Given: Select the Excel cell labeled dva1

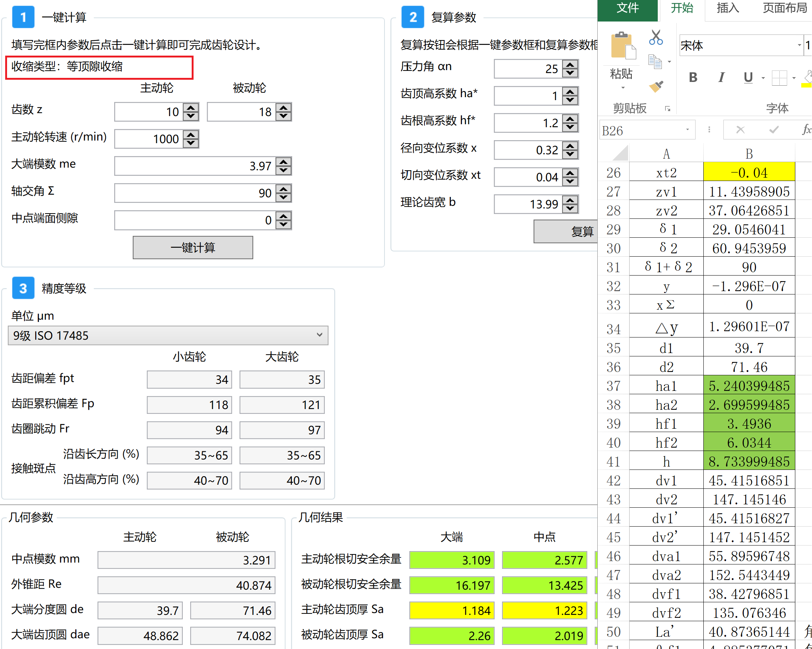Looking at the screenshot, I should tap(666, 556).
